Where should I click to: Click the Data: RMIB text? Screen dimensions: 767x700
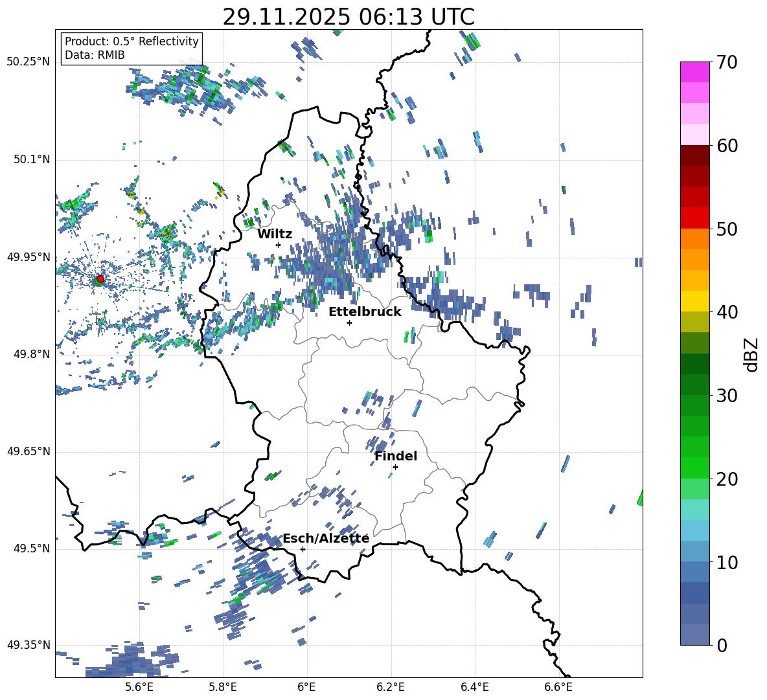95,55
